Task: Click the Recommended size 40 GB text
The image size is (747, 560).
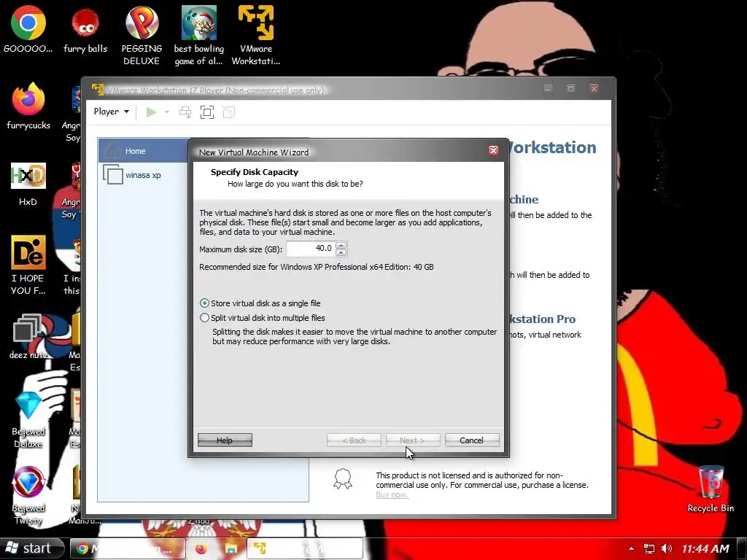Action: pyautogui.click(x=317, y=267)
